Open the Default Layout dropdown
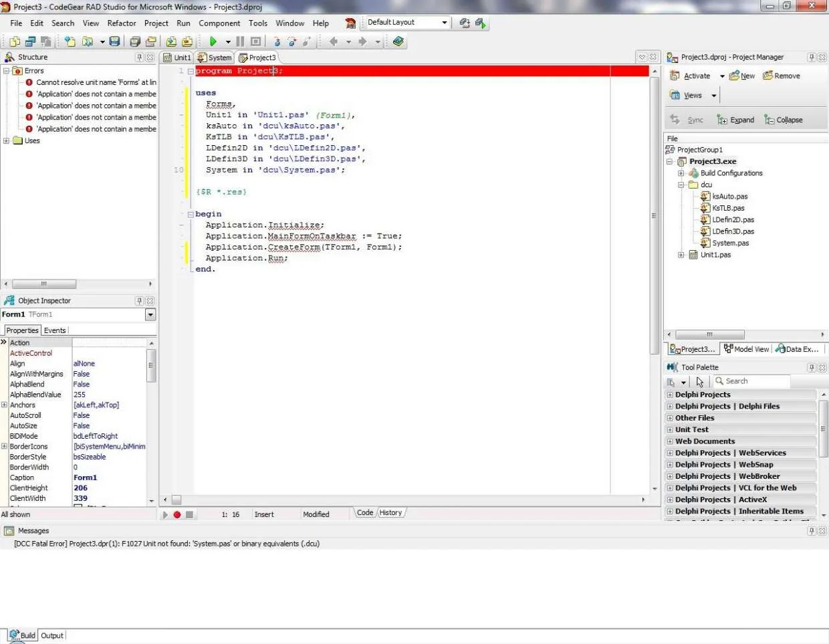Viewport: 829px width, 644px height. coord(444,22)
